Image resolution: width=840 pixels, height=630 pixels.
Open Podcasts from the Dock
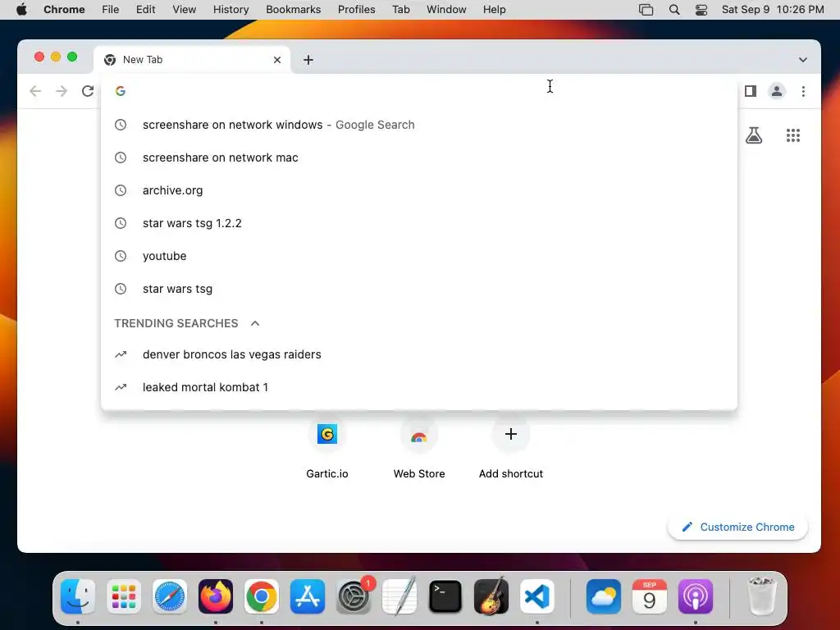click(696, 596)
